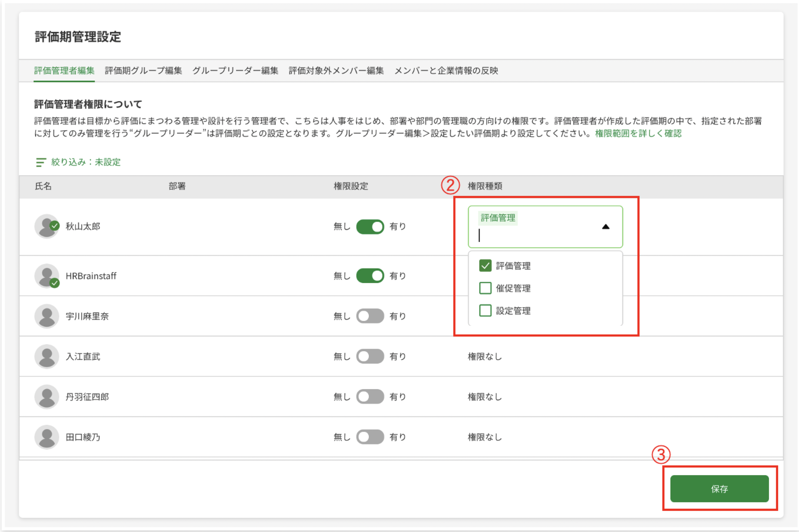The height and width of the screenshot is (532, 799).
Task: Open the 評価対象外メンバー編集 tab
Action: (x=336, y=71)
